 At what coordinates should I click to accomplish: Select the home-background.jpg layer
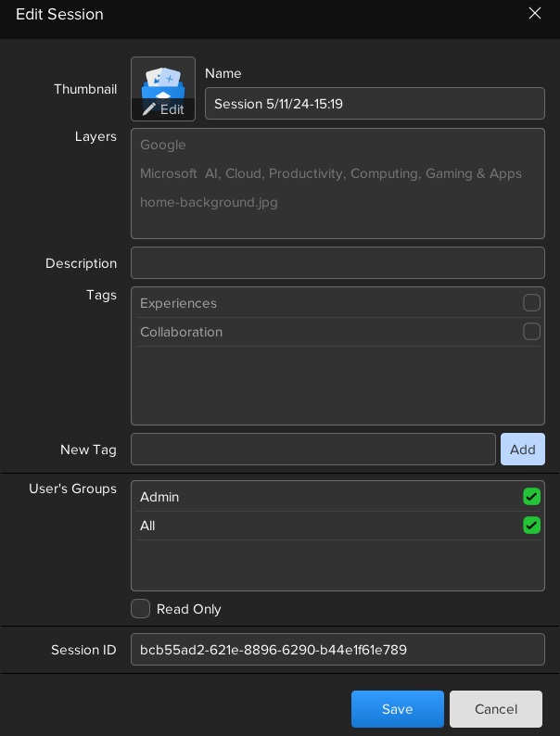[209, 202]
